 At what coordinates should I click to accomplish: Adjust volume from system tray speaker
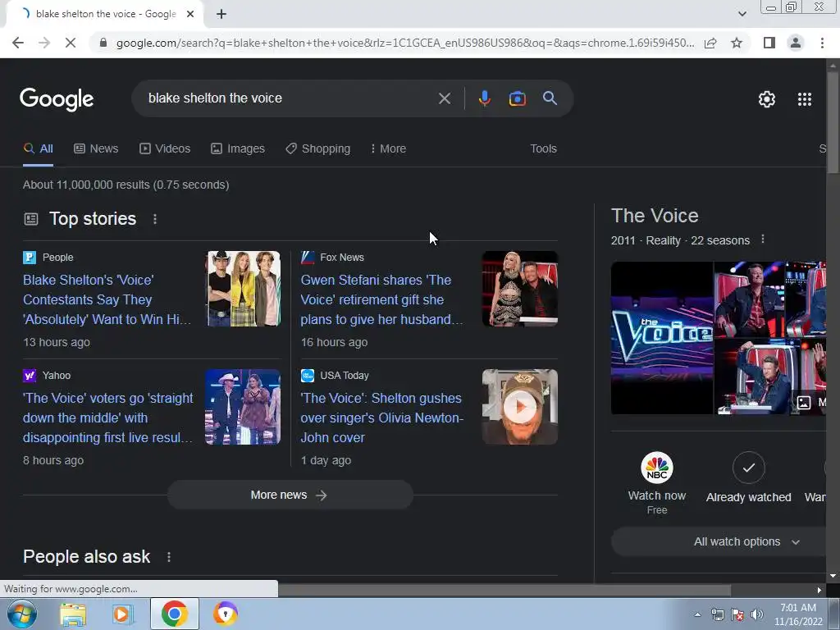click(x=756, y=614)
